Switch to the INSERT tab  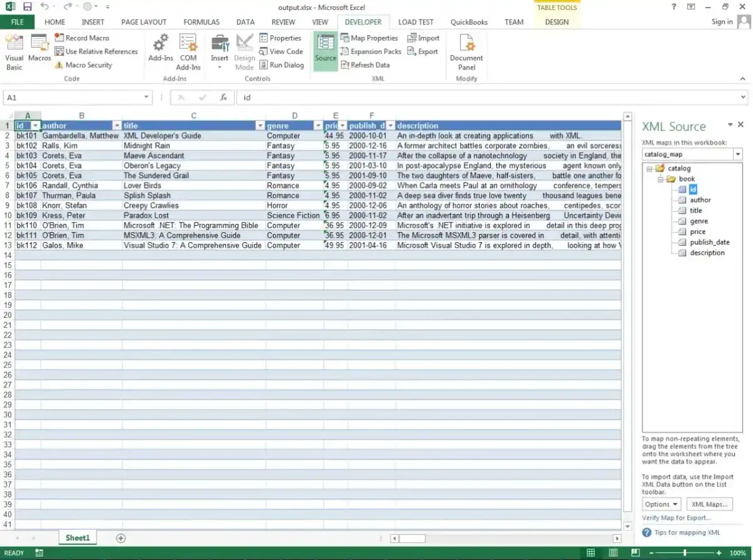click(93, 22)
